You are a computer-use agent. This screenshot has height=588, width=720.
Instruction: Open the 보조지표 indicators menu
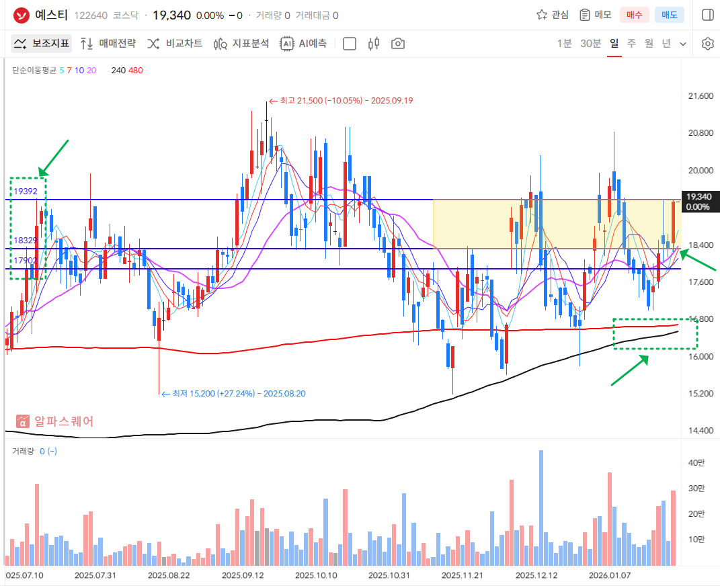(41, 44)
